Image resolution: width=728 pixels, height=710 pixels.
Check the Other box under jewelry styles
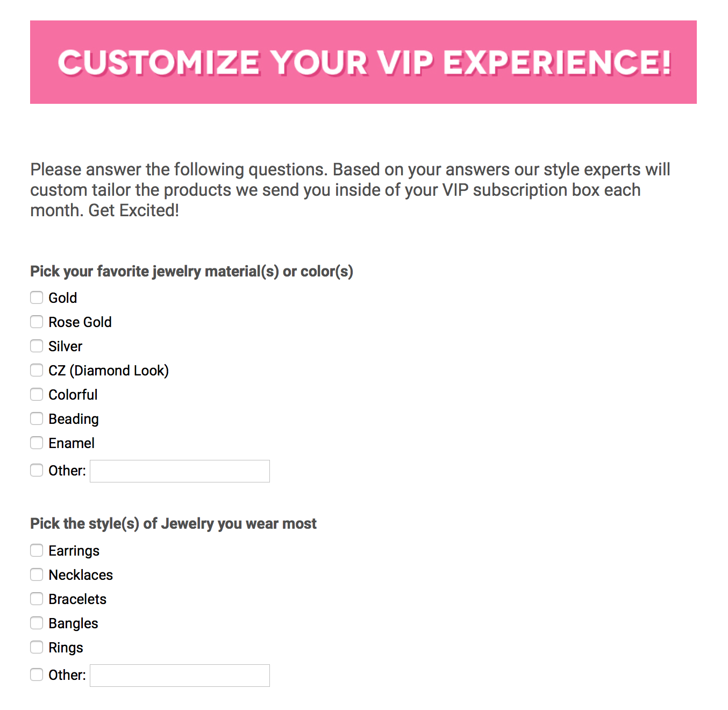pos(37,674)
